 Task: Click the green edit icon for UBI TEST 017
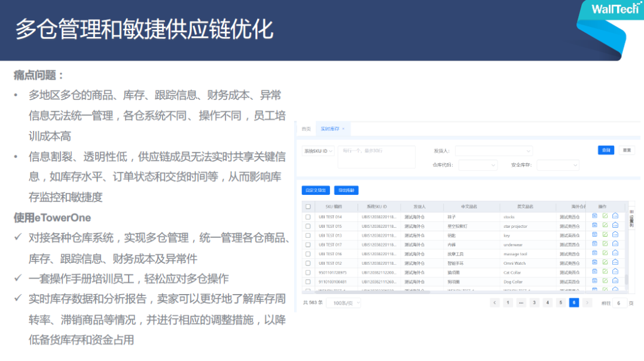[605, 244]
